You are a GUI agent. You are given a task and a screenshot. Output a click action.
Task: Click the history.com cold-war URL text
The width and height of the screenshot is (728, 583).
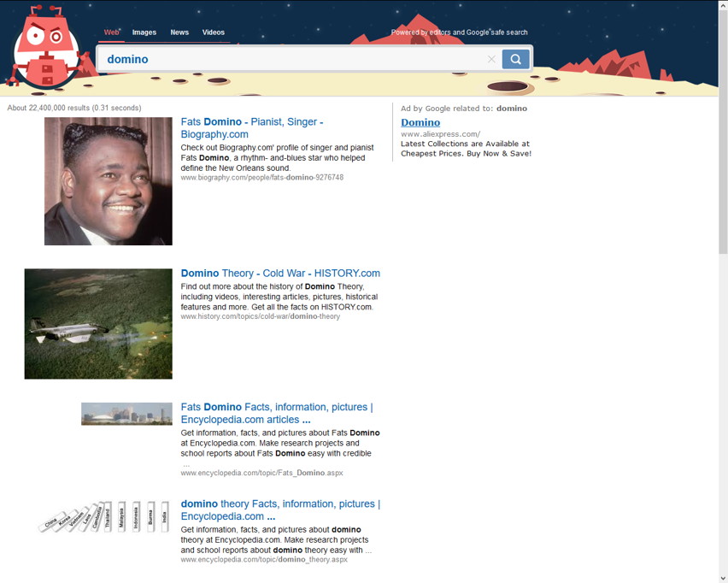tap(260, 316)
